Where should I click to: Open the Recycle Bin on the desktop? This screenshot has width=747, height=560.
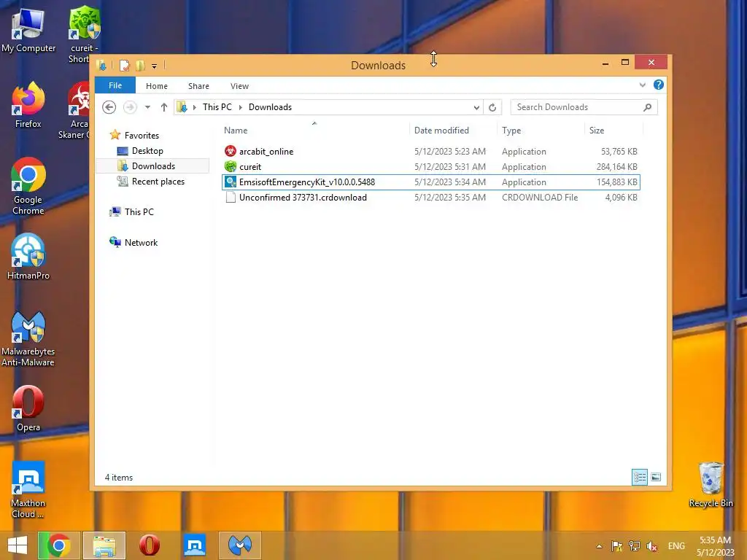click(711, 485)
